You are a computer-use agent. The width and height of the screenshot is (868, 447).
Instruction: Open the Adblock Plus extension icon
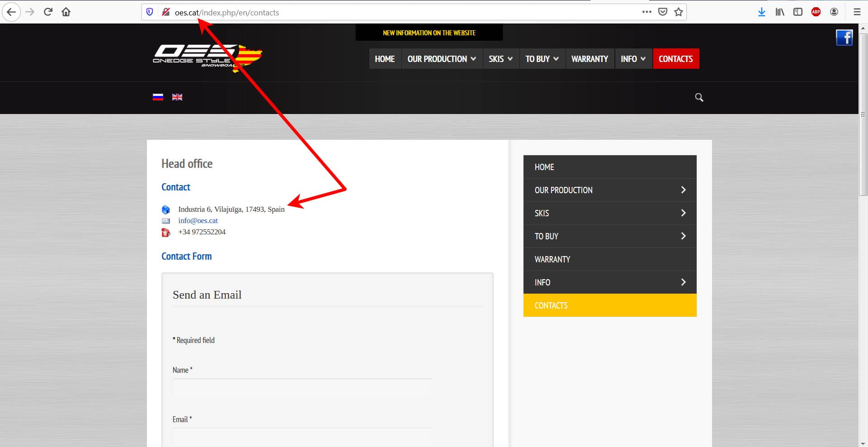pyautogui.click(x=816, y=12)
